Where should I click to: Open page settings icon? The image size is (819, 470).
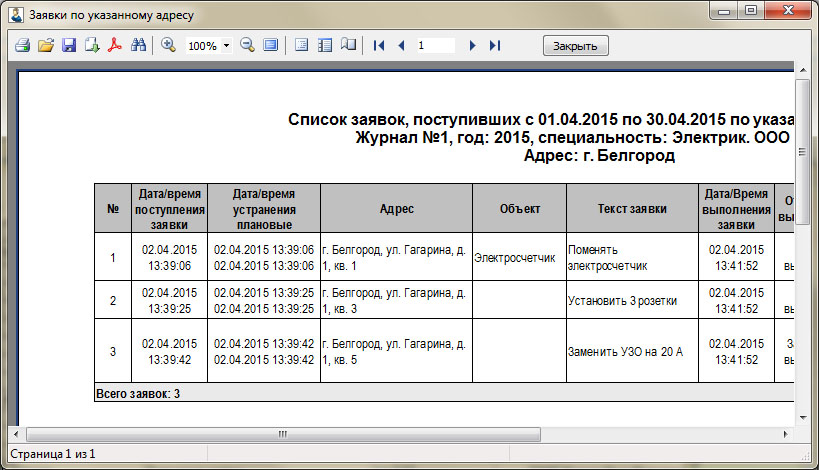tap(348, 45)
